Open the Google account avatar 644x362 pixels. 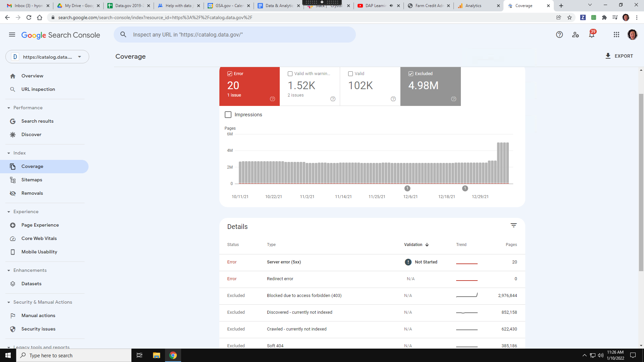click(x=632, y=35)
